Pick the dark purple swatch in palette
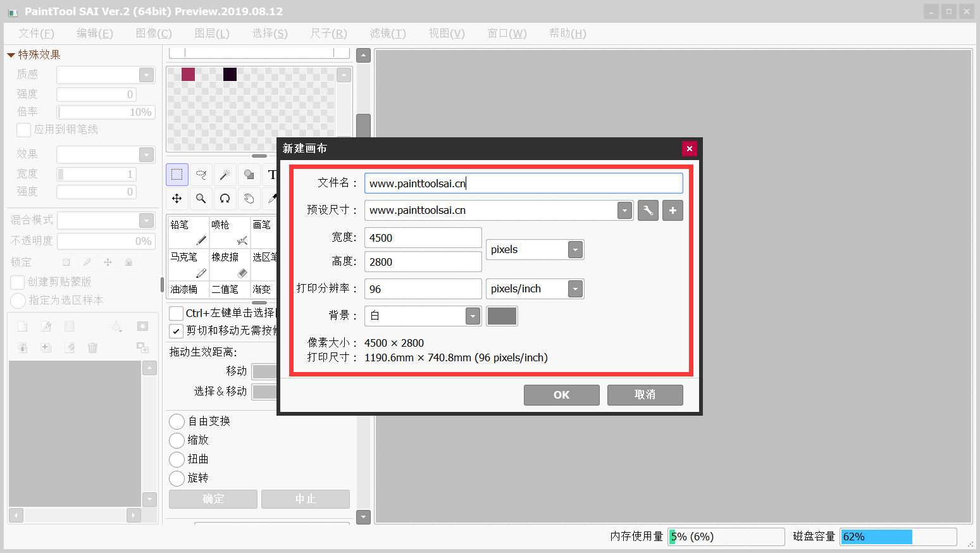980x553 pixels. point(230,74)
